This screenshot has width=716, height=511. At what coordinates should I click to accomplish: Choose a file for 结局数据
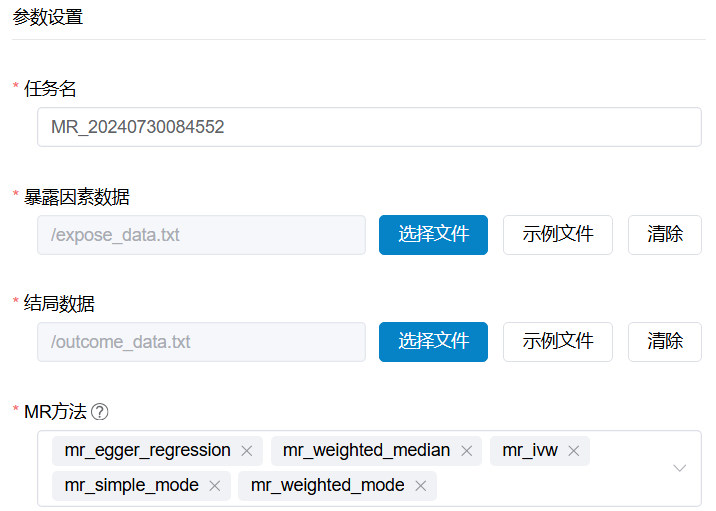coord(433,342)
